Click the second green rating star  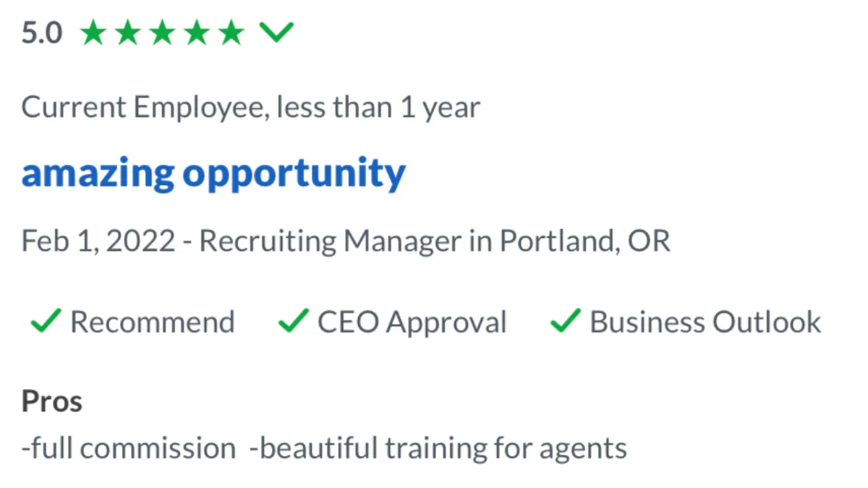coord(127,33)
